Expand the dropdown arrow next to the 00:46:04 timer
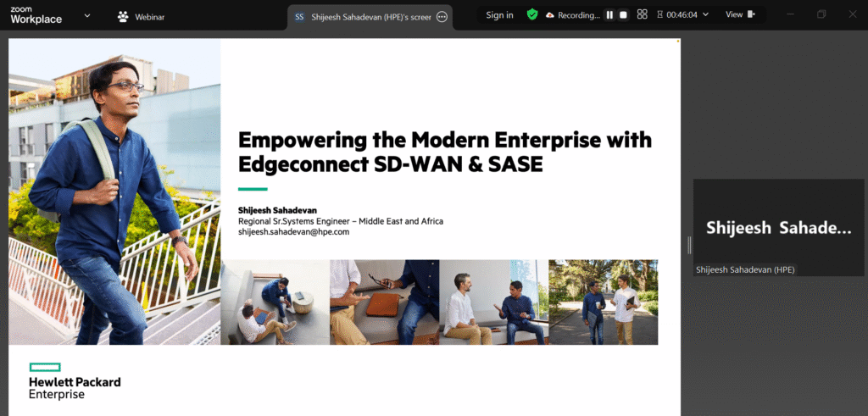Viewport: 868px width, 416px height. [x=705, y=15]
